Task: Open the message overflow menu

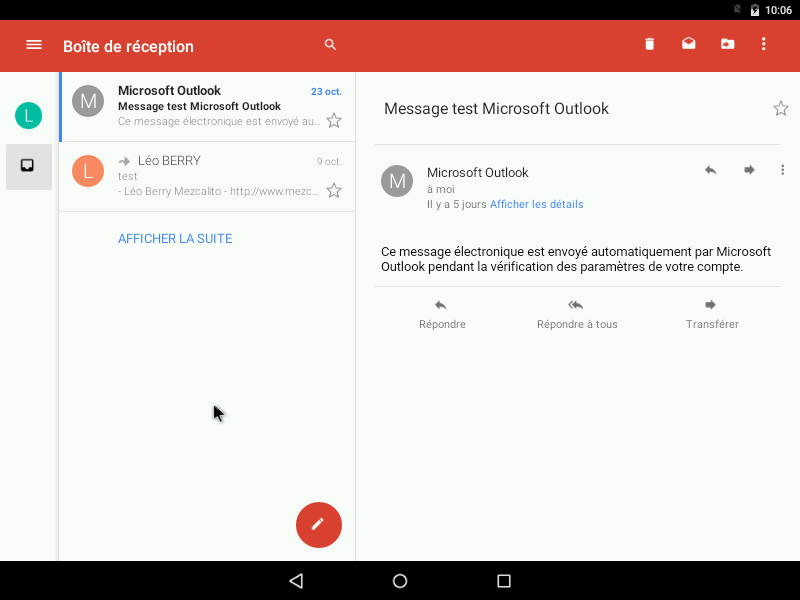Action: 782,170
